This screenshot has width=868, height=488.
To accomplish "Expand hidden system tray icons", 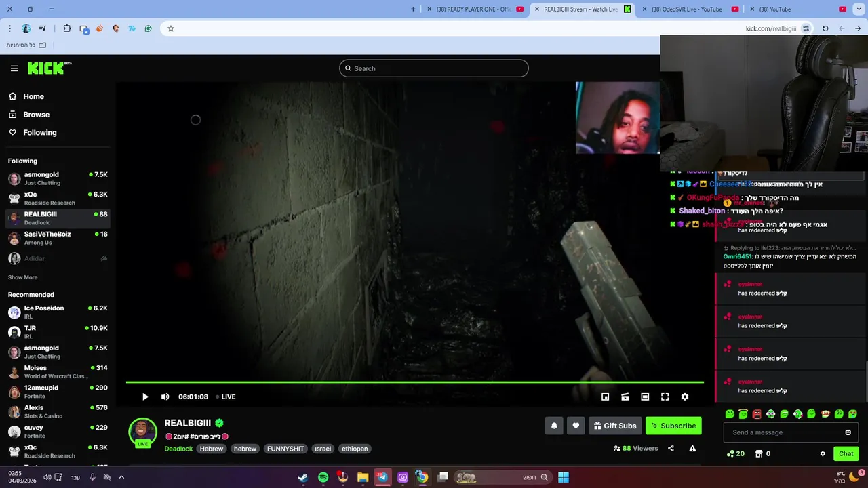I will (121, 477).
